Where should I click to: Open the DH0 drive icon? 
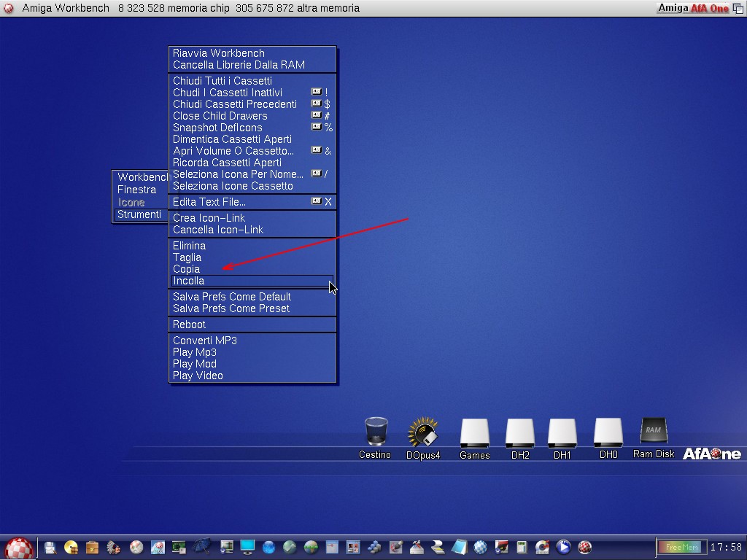(x=608, y=433)
